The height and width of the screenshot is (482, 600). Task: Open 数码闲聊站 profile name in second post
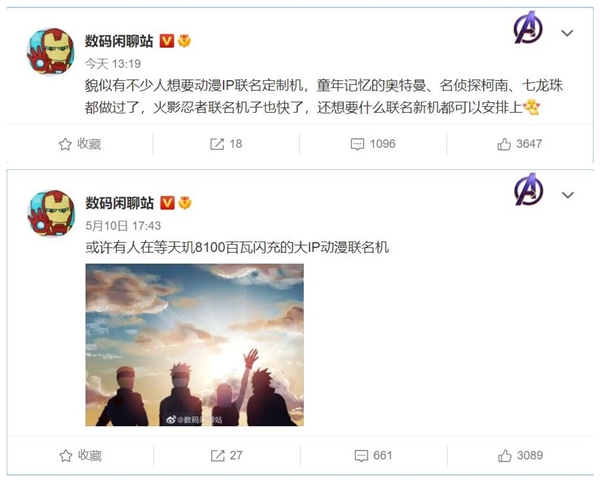[119, 203]
